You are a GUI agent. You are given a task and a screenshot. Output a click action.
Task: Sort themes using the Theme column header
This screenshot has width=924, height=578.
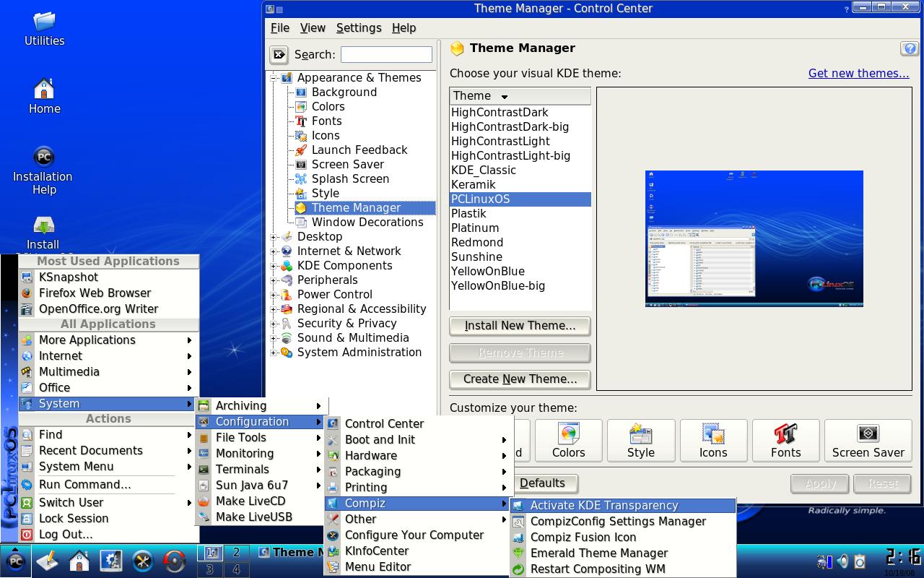point(520,96)
